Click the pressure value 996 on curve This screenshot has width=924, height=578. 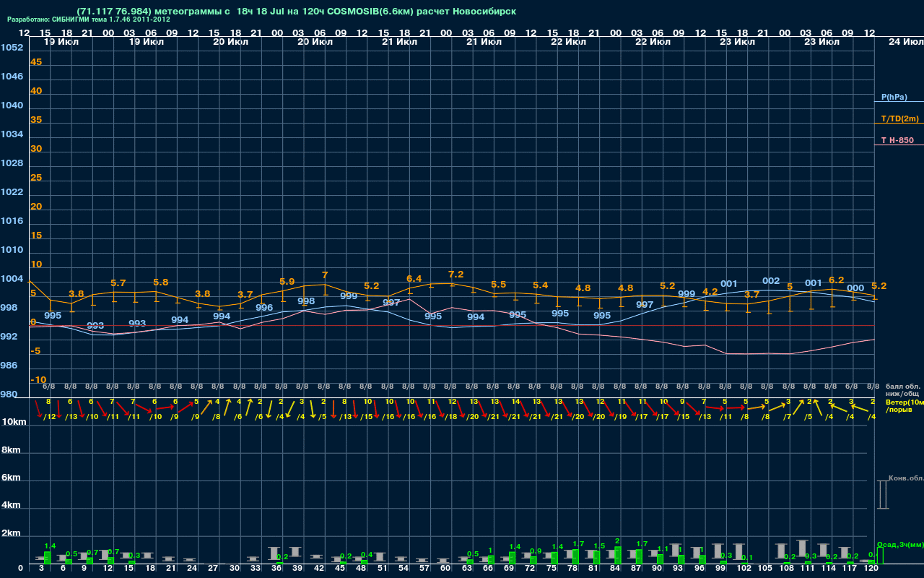264,308
